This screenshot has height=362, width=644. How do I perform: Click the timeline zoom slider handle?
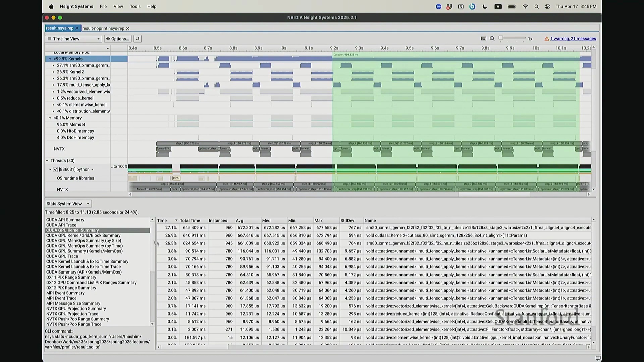501,38
